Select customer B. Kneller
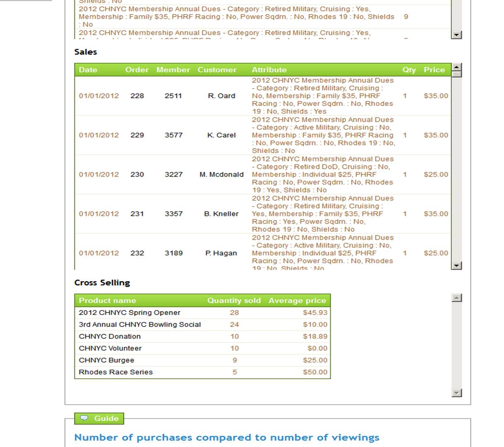Image resolution: width=504 pixels, height=447 pixels. 221,214
